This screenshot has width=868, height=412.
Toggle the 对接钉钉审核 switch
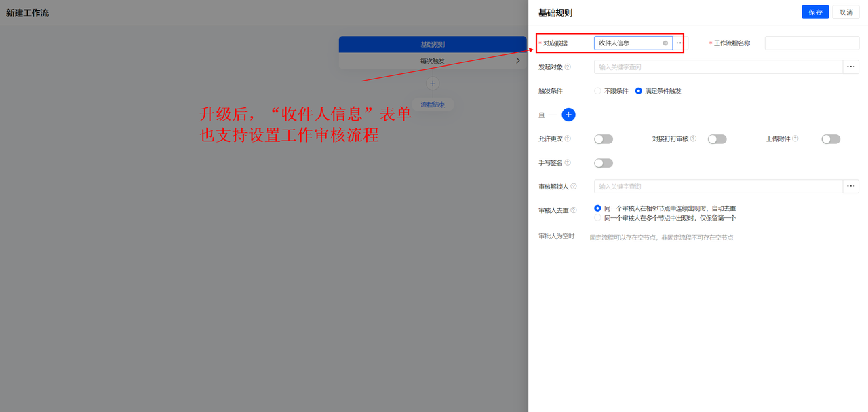pos(717,139)
